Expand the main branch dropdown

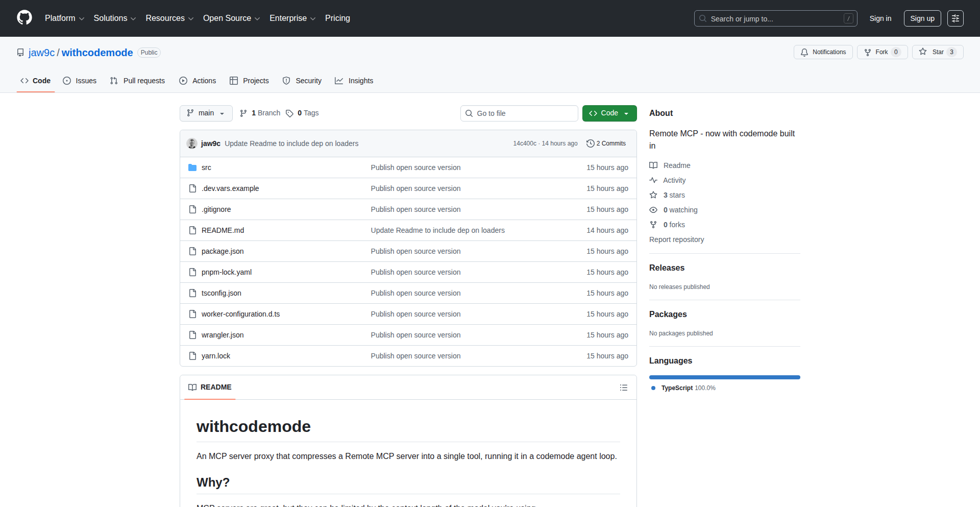click(206, 113)
